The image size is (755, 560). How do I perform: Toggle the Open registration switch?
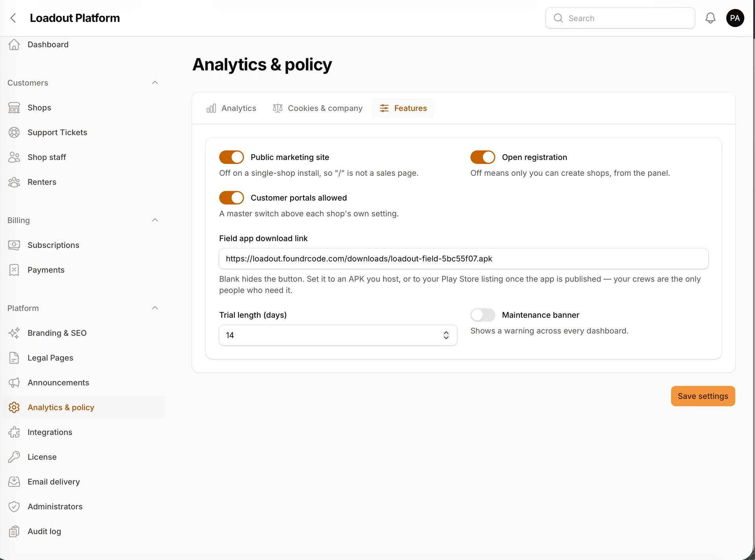pyautogui.click(x=483, y=157)
